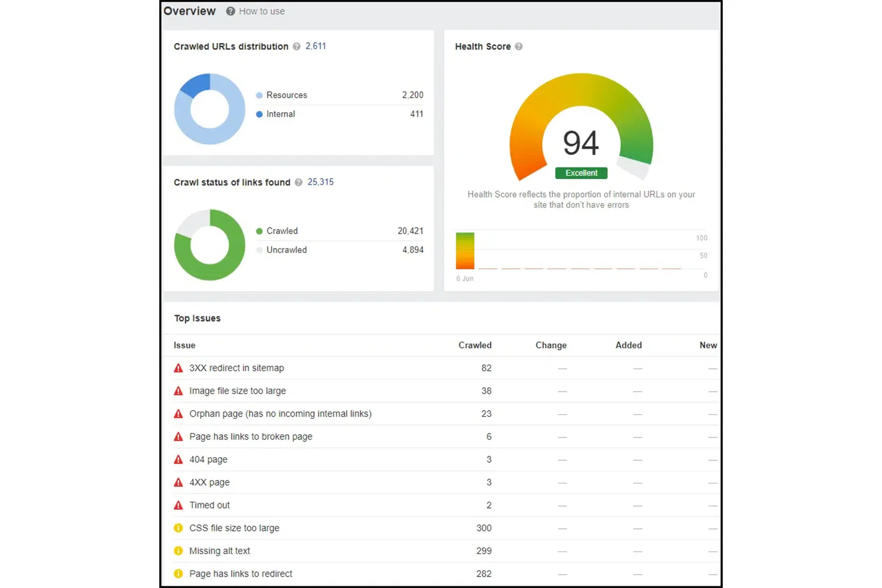Click yellow info icon for CSS file size
Viewport: 882px width, 588px height.
click(x=178, y=528)
